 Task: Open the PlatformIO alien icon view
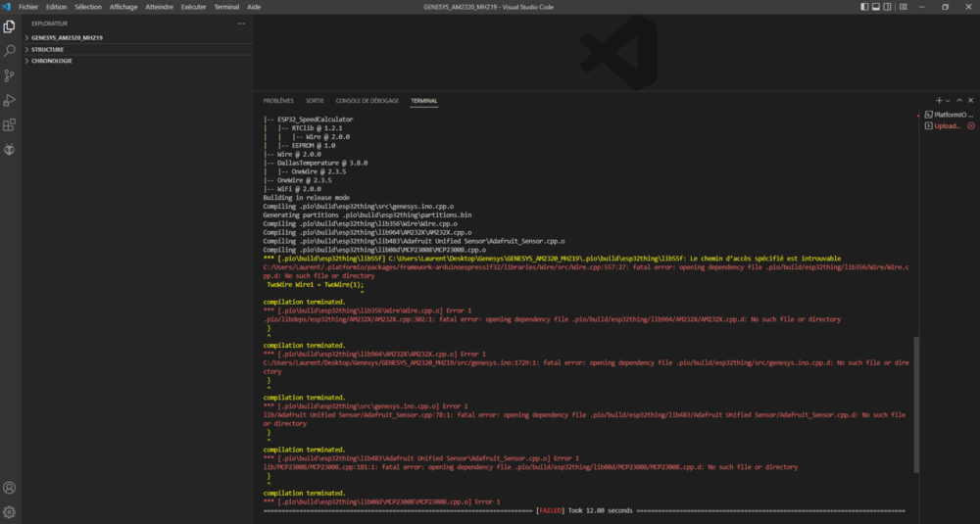10,149
